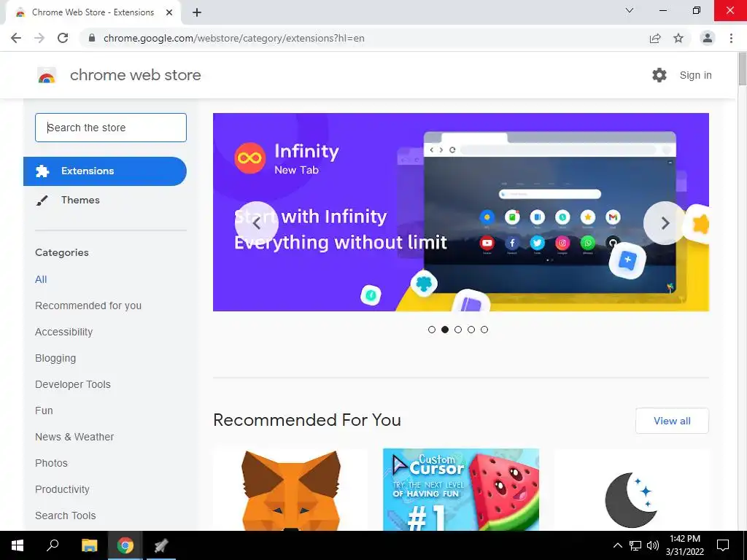Choose the Photos category
Viewport: 747px width, 560px height.
click(52, 463)
